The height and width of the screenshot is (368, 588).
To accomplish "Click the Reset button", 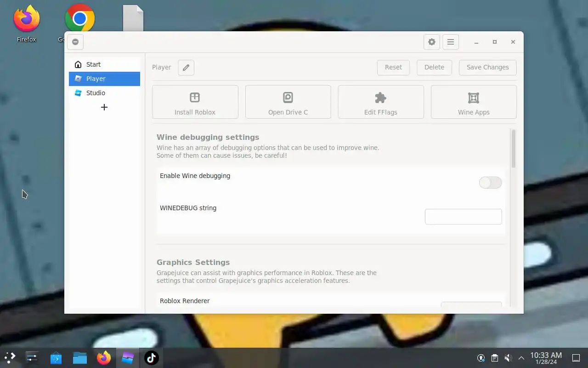I will [393, 67].
